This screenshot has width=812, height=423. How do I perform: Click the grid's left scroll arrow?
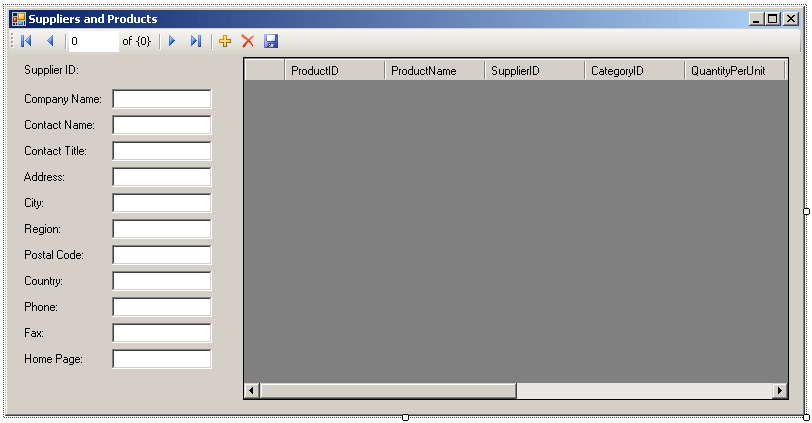point(252,390)
